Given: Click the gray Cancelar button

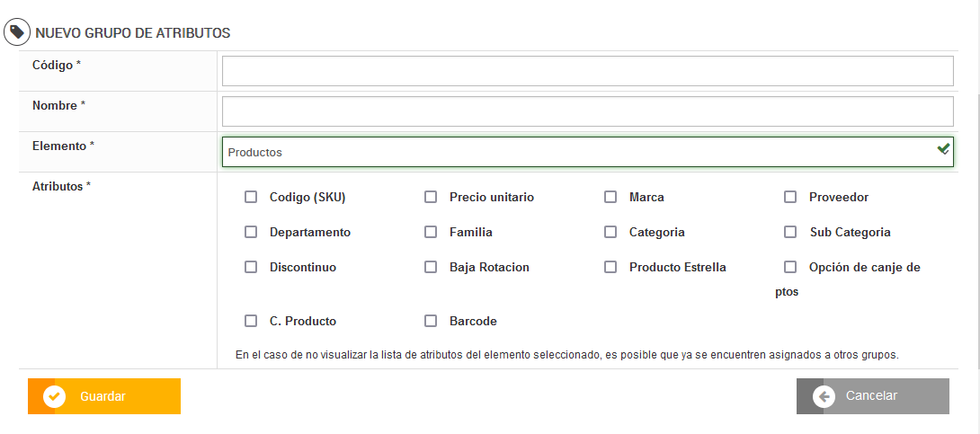Looking at the screenshot, I should pyautogui.click(x=872, y=396).
